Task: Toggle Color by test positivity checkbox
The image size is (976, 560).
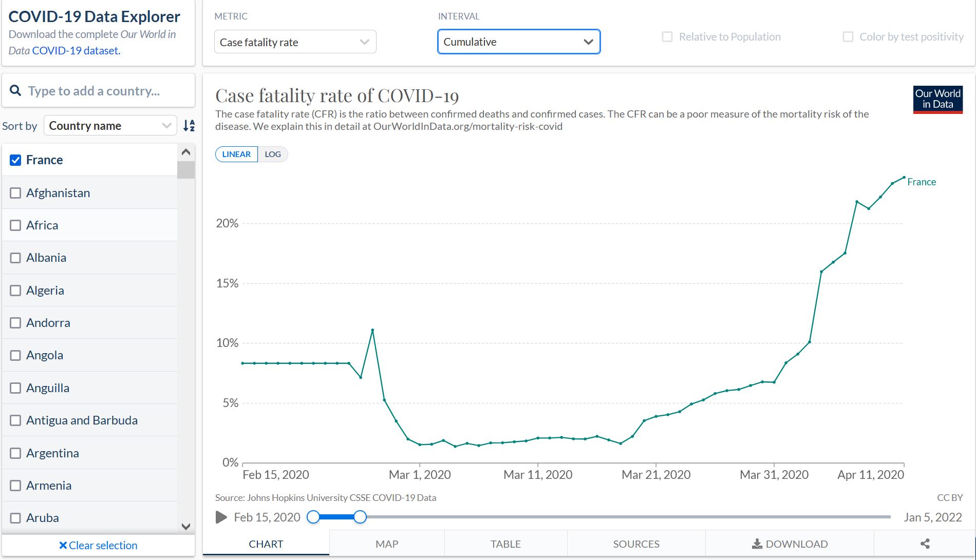Action: pyautogui.click(x=848, y=37)
